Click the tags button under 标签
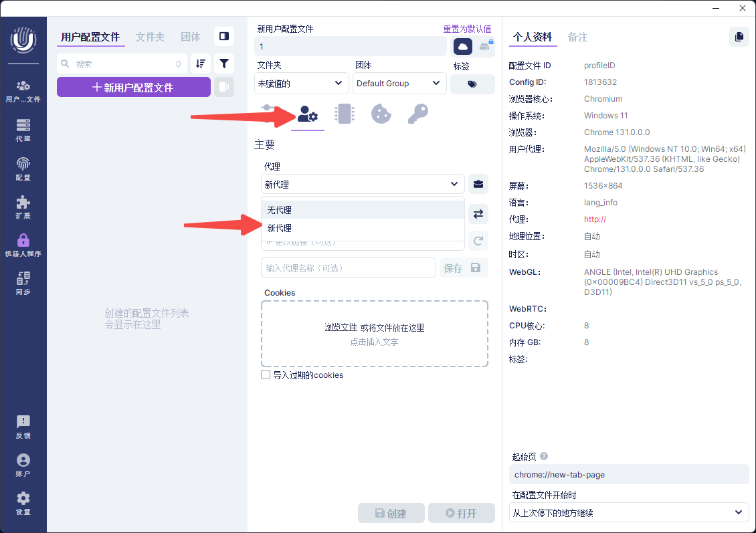 pyautogui.click(x=472, y=84)
